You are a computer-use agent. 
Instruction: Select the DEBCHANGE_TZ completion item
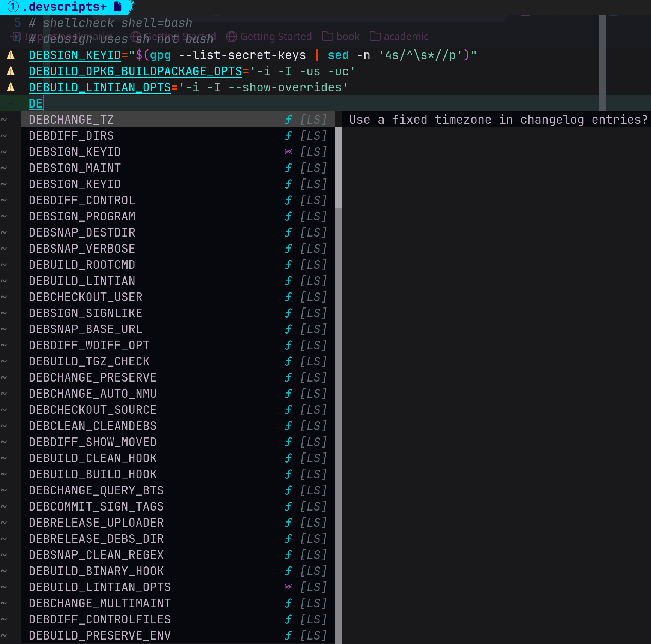(x=178, y=120)
